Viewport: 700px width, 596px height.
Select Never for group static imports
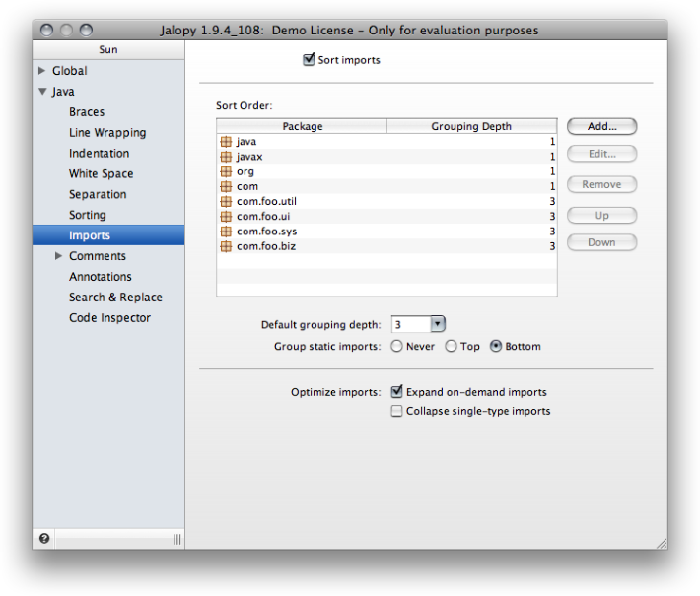396,346
